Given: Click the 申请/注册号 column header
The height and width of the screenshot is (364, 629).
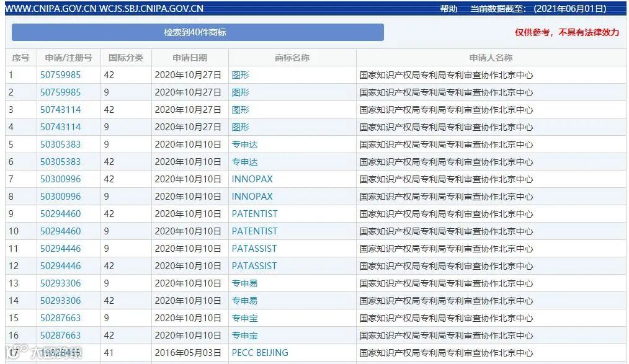Looking at the screenshot, I should (x=68, y=58).
